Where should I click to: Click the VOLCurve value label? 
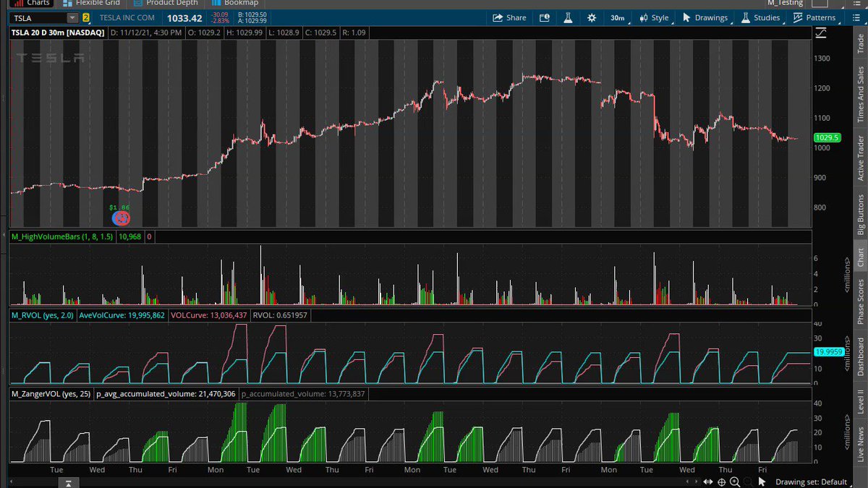point(210,315)
